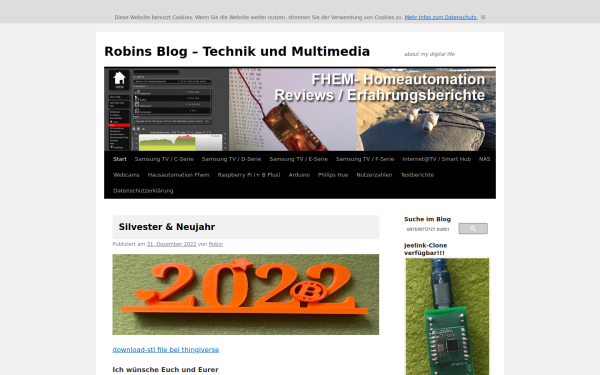Open 'download-stl file bei thingiverse' link

pos(166,350)
